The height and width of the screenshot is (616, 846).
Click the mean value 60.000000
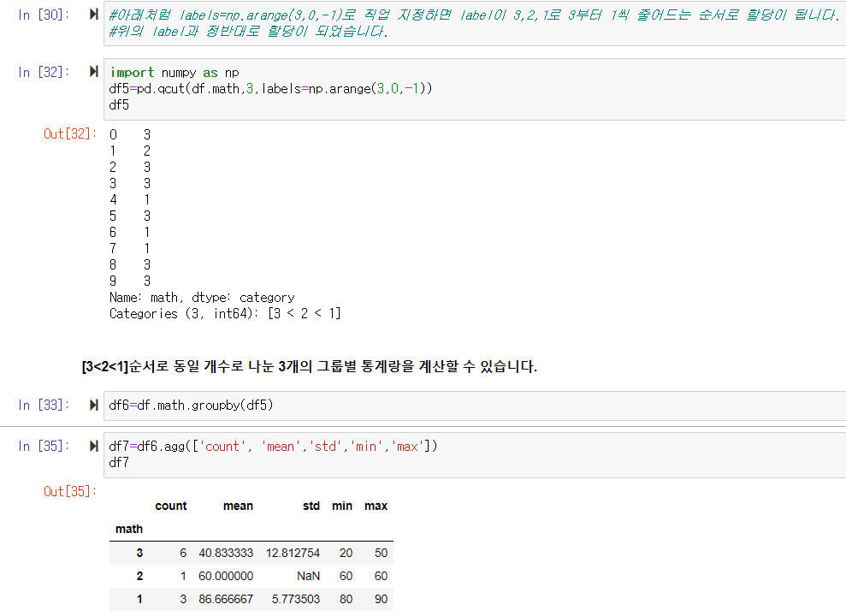coord(226,576)
